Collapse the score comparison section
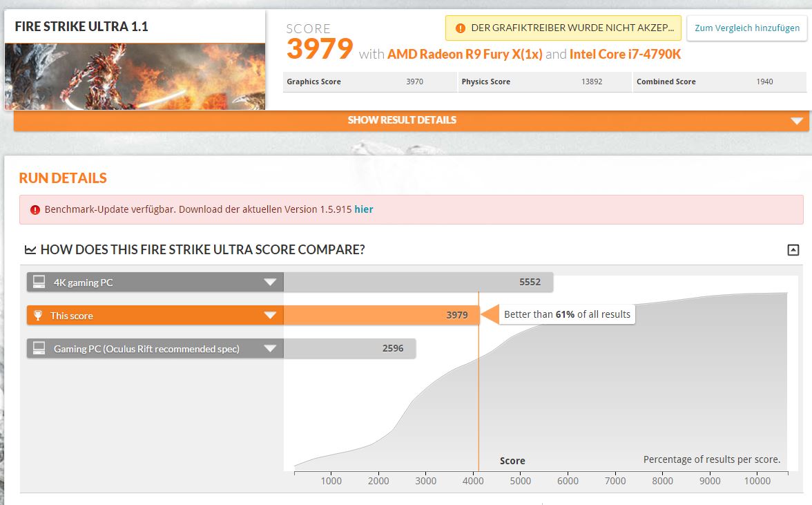 (x=793, y=250)
